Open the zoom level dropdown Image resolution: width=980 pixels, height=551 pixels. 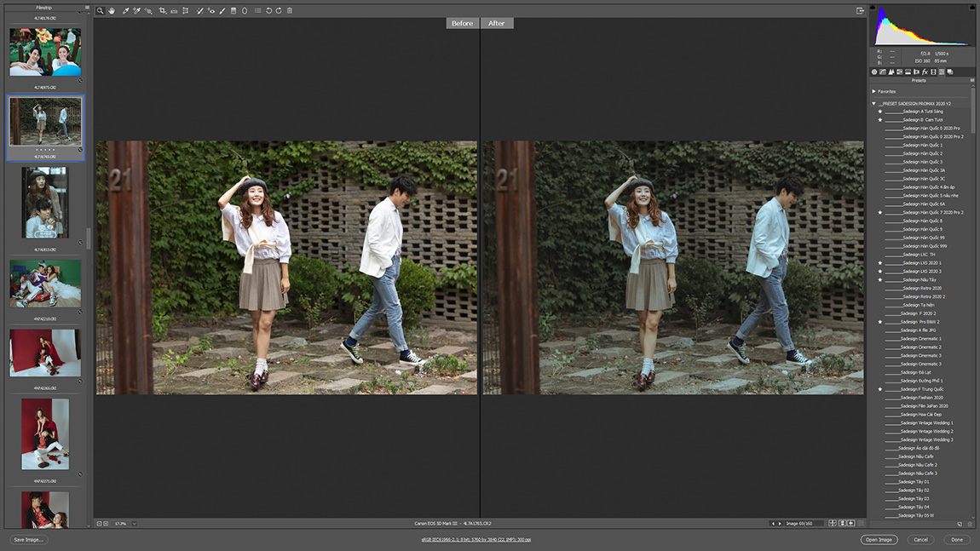(x=134, y=524)
